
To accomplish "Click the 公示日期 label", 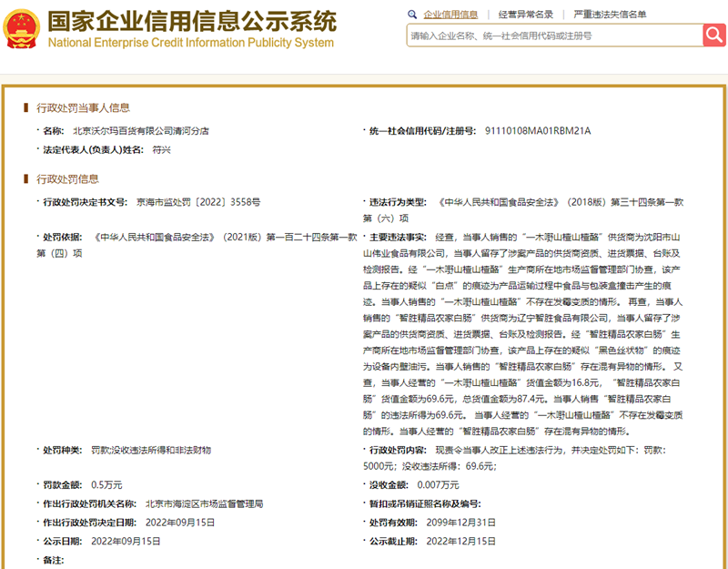I will [63, 541].
